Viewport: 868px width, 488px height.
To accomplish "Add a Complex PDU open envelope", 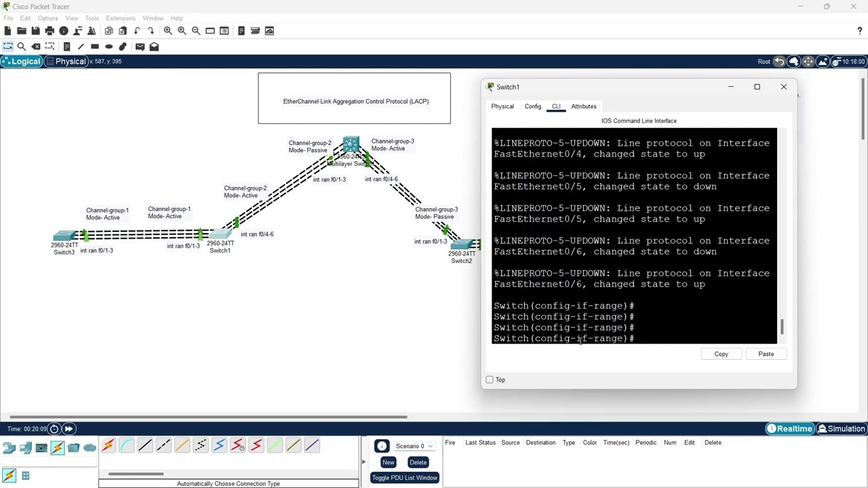I will [x=154, y=47].
